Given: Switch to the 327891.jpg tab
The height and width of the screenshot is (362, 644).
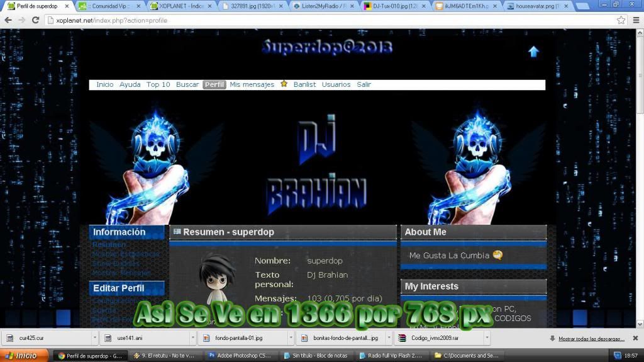Looking at the screenshot, I should click(x=253, y=6).
